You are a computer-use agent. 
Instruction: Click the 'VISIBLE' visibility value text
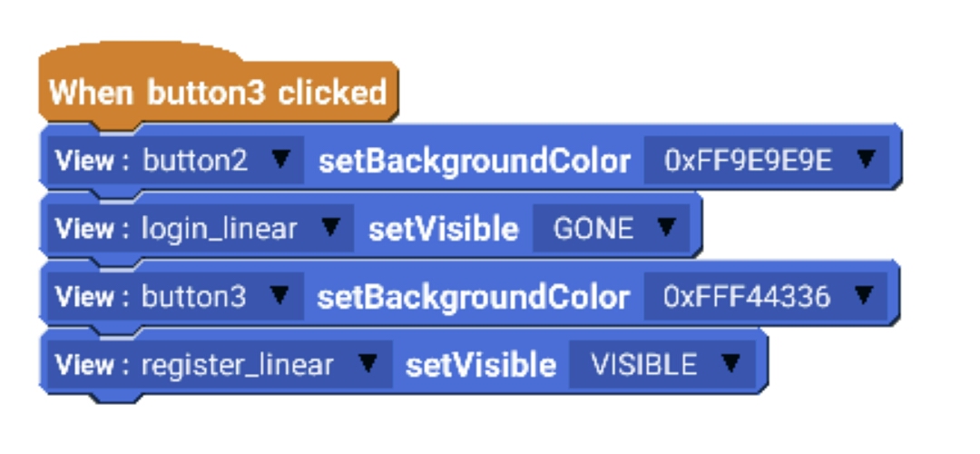coord(643,365)
